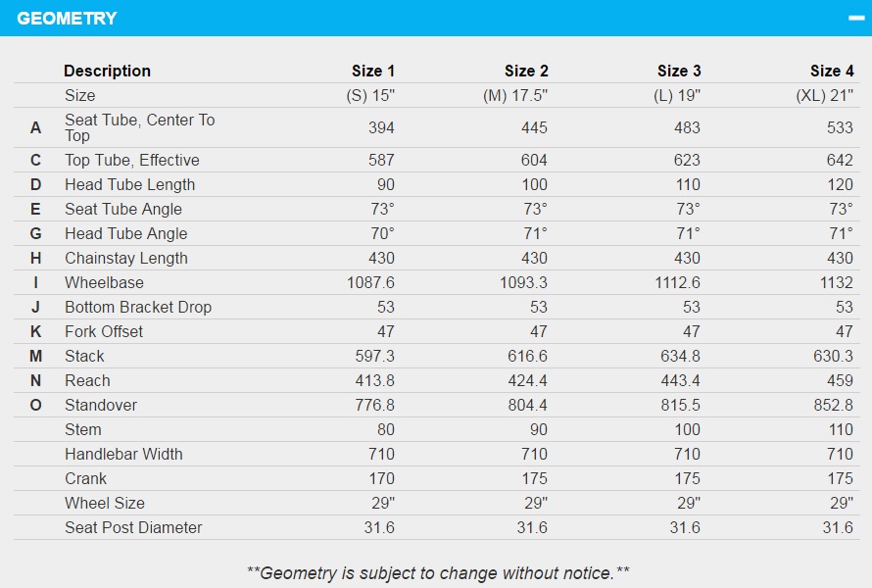
Task: Select the (M) 17.5" size cell
Action: point(515,96)
